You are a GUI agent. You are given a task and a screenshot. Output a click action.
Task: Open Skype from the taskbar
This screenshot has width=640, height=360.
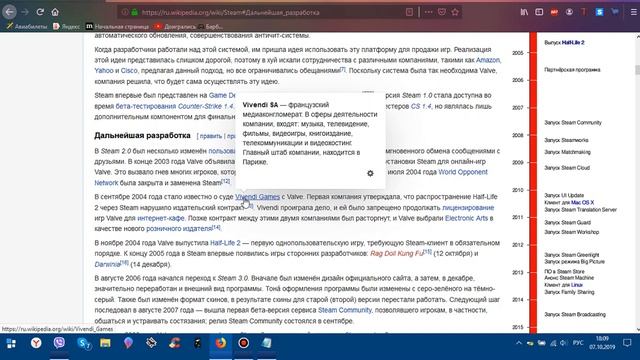(83, 343)
